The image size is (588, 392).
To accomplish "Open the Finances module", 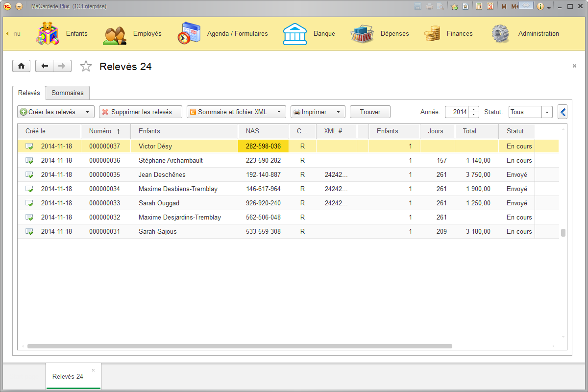I will pos(460,33).
